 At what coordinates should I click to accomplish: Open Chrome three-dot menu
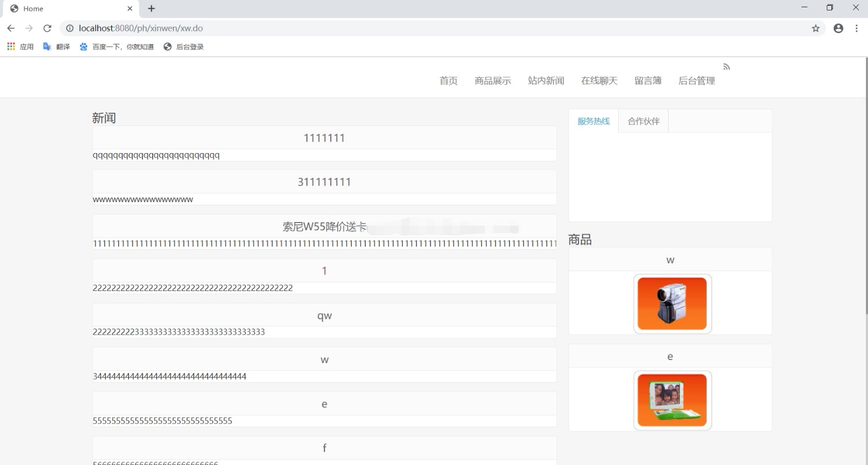click(x=857, y=28)
